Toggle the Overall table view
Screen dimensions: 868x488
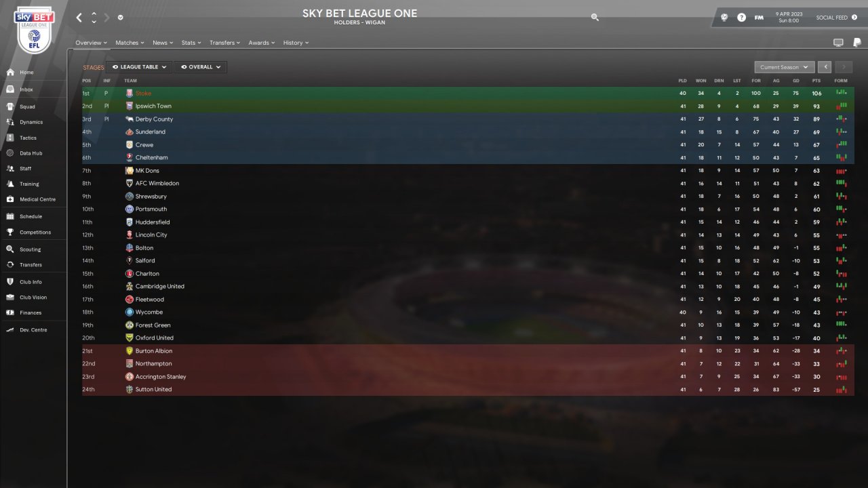coord(200,67)
